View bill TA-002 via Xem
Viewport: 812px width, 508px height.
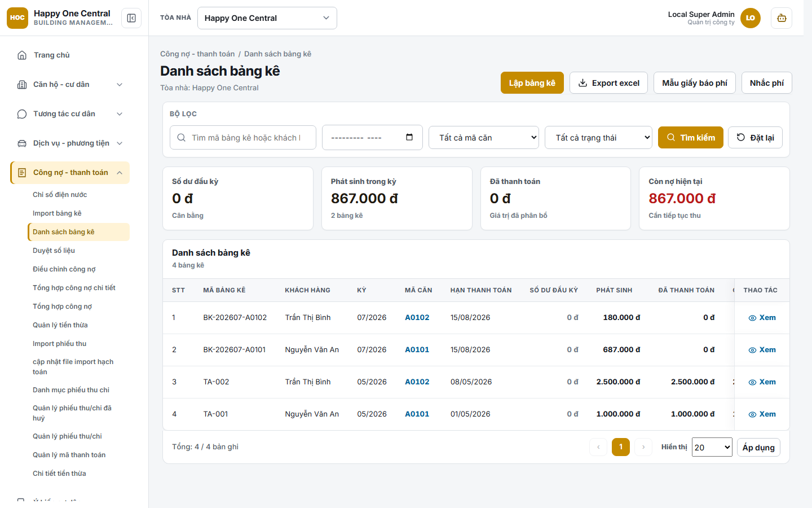pos(762,382)
